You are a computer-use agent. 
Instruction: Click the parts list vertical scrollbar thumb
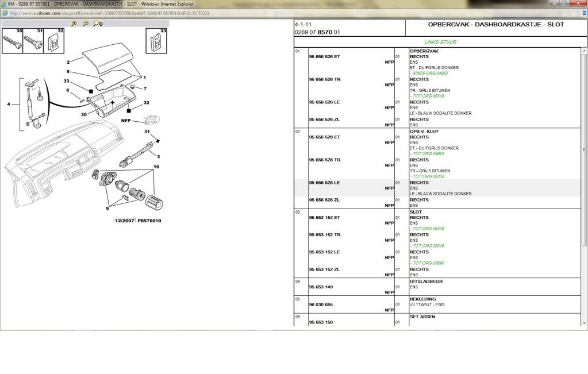pyautogui.click(x=584, y=150)
